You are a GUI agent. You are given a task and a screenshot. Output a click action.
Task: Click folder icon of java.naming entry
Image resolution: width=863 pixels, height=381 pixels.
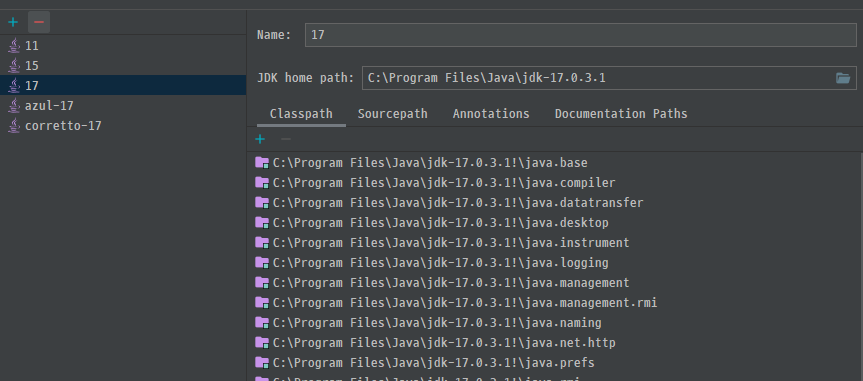click(x=262, y=322)
